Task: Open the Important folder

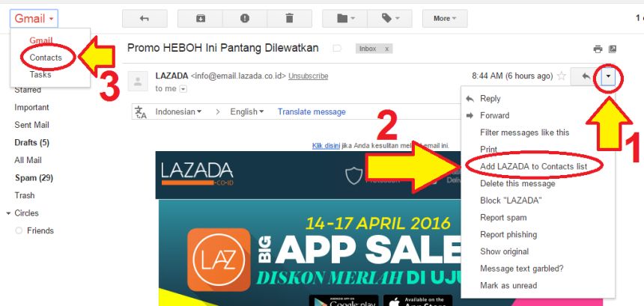Action: point(31,107)
